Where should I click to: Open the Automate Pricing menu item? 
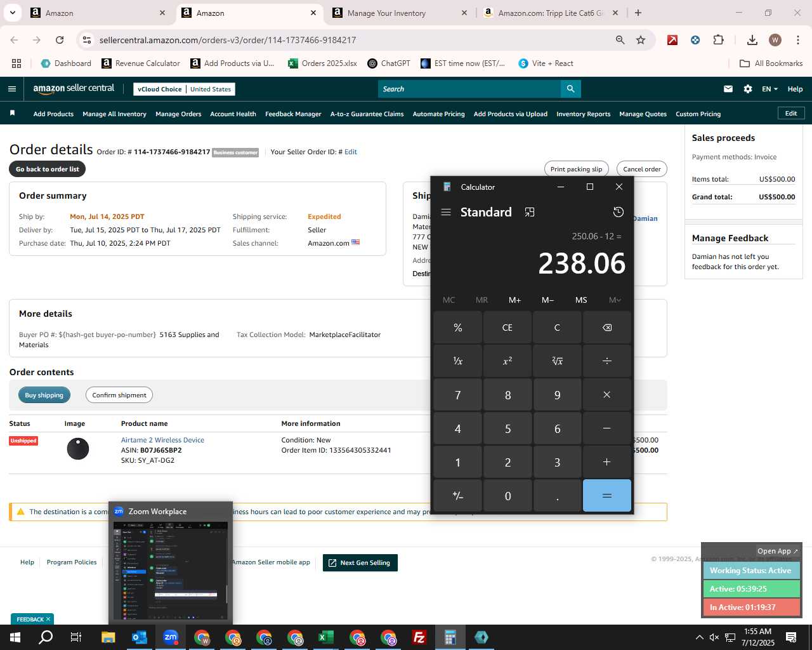[x=438, y=114]
